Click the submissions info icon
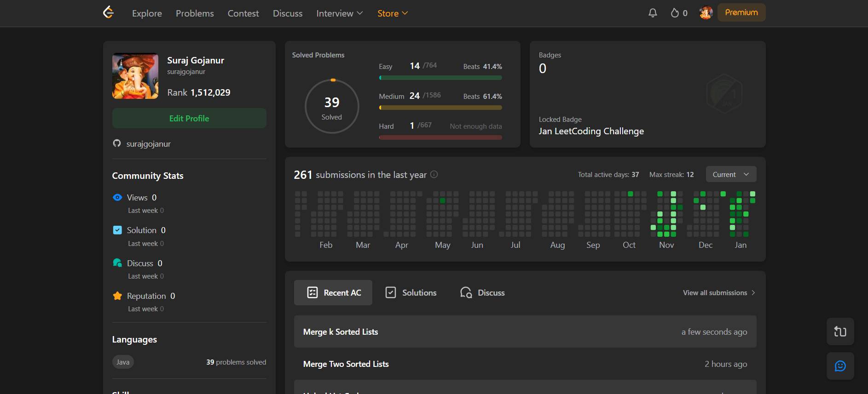This screenshot has height=394, width=868. point(434,175)
